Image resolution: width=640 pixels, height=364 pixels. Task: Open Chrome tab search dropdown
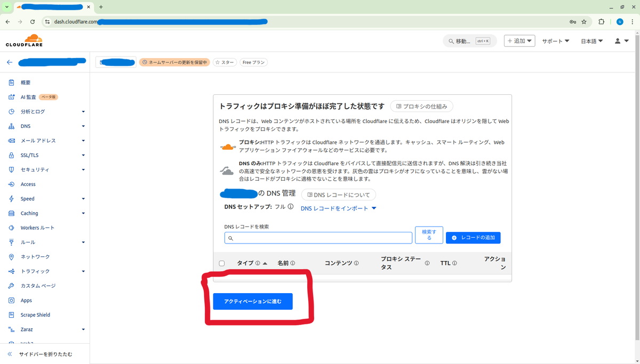click(x=6, y=7)
